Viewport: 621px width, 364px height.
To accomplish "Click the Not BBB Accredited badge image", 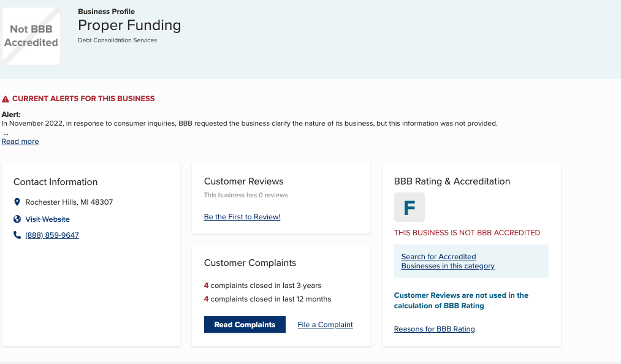I will [31, 36].
